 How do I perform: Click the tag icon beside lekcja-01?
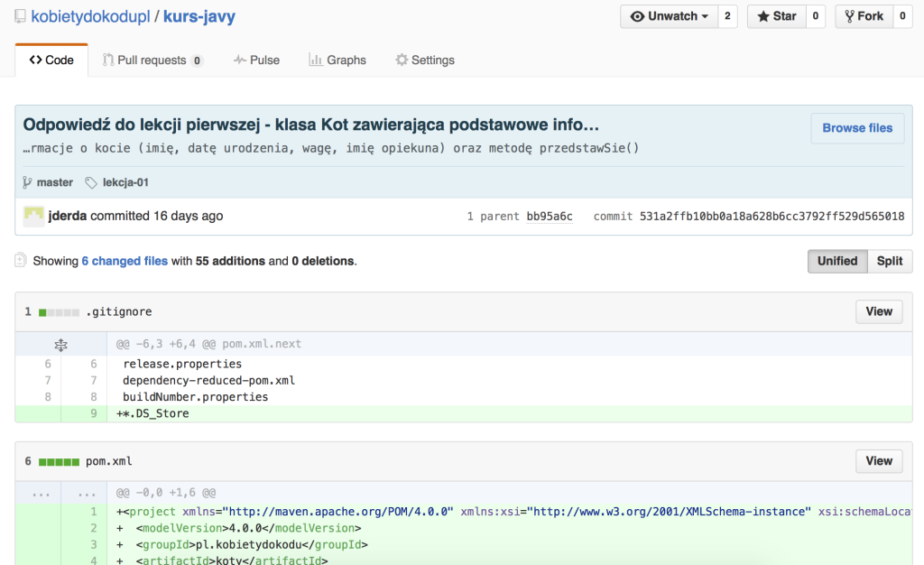[91, 182]
